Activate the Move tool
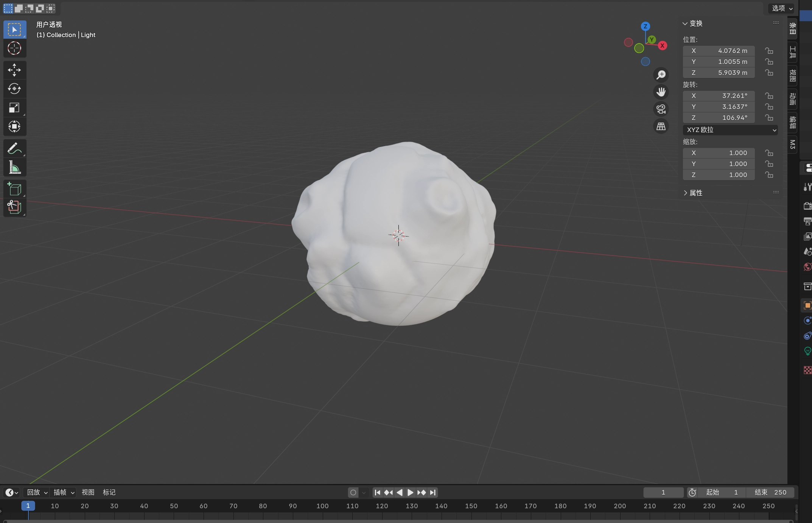The image size is (812, 523). coord(14,70)
